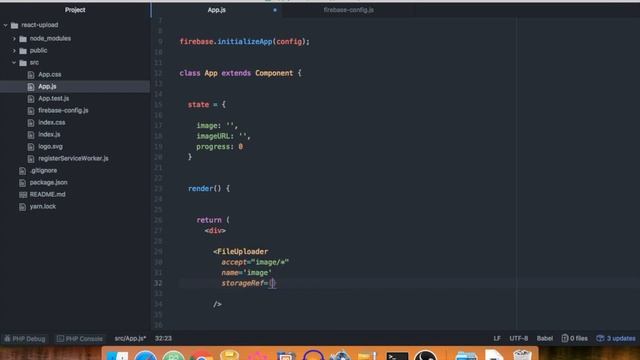
Task: Click the logo.svg file icon
Action: tap(31, 147)
